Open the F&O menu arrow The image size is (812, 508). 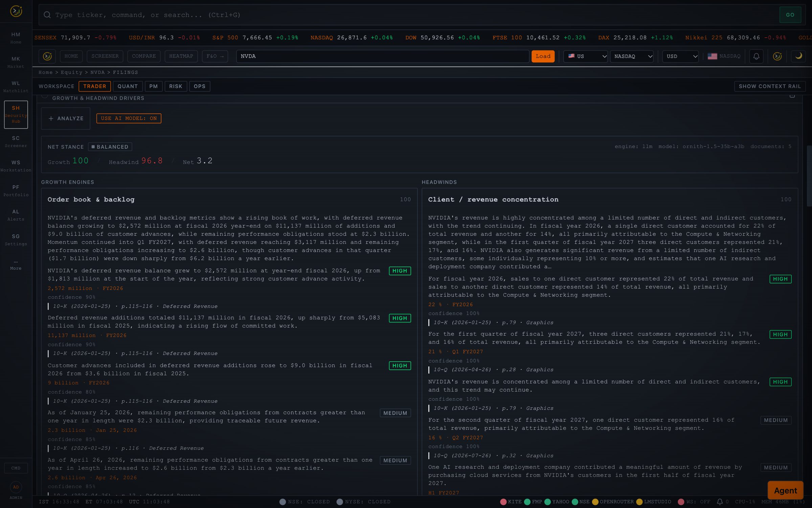pyautogui.click(x=215, y=56)
